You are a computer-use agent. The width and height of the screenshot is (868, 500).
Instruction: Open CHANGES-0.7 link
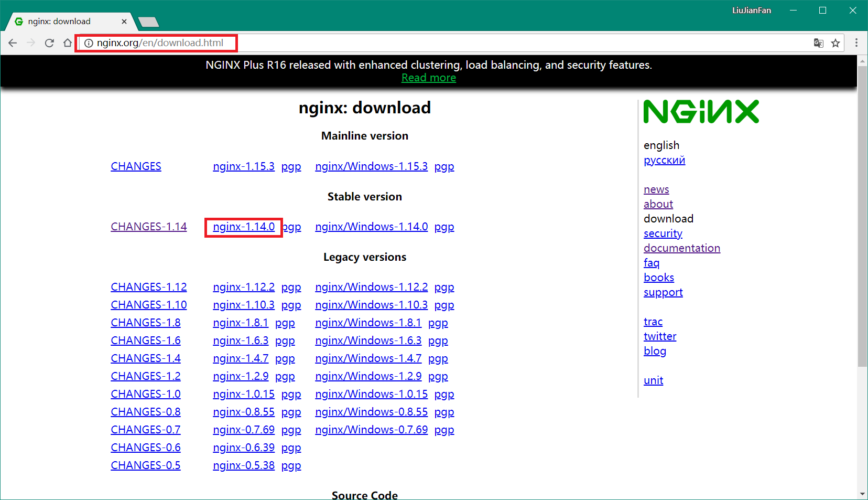[x=146, y=430]
